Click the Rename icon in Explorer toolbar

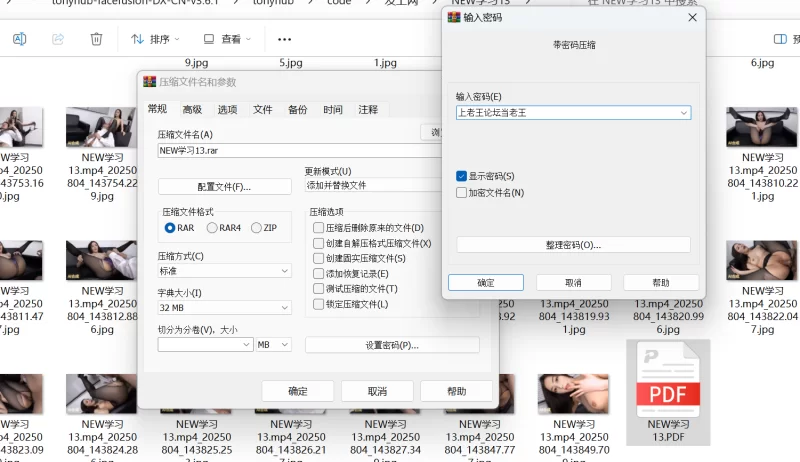19,39
